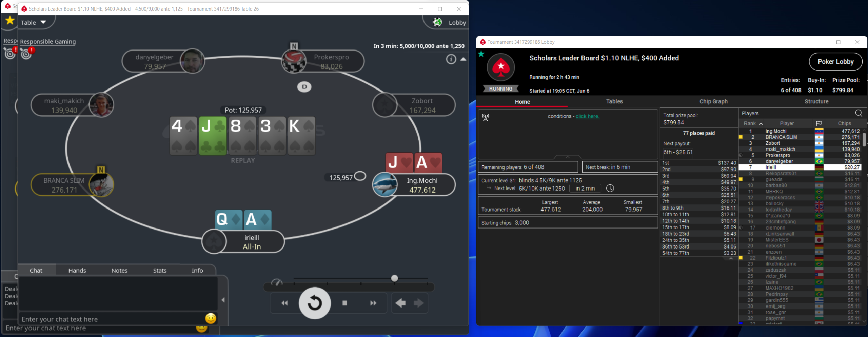
Task: Go to the next hand with right arrow
Action: (419, 303)
